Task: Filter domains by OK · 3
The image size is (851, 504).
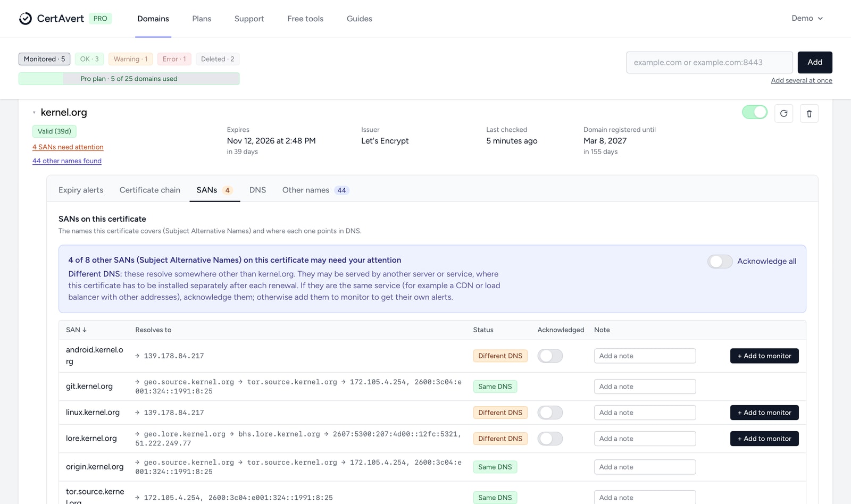Action: (x=89, y=59)
